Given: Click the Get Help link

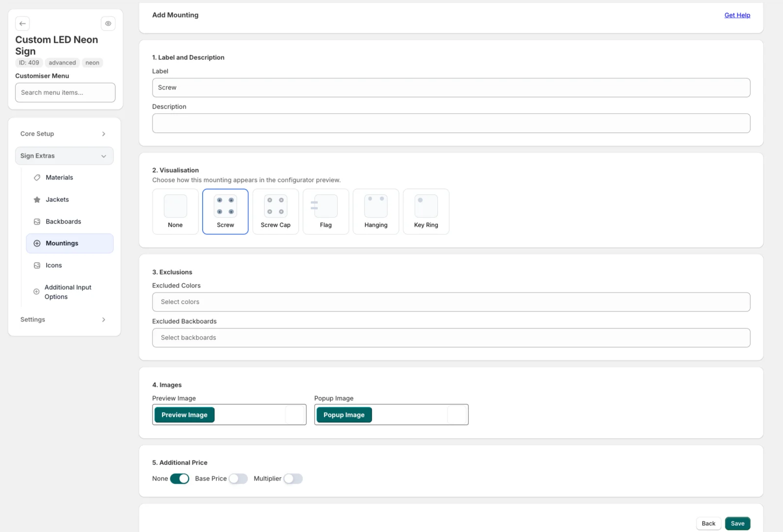Looking at the screenshot, I should [x=737, y=15].
